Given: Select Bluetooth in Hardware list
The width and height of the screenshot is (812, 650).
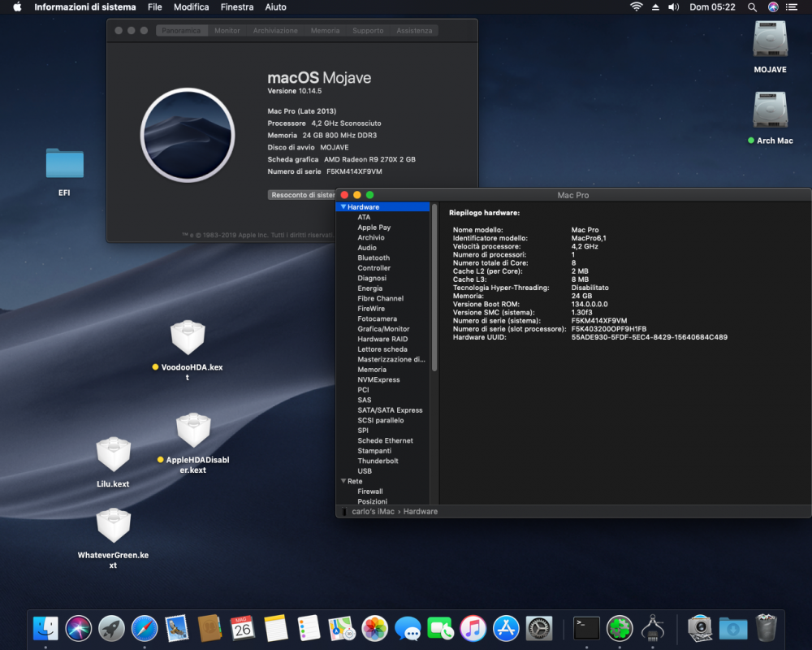Looking at the screenshot, I should 374,258.
